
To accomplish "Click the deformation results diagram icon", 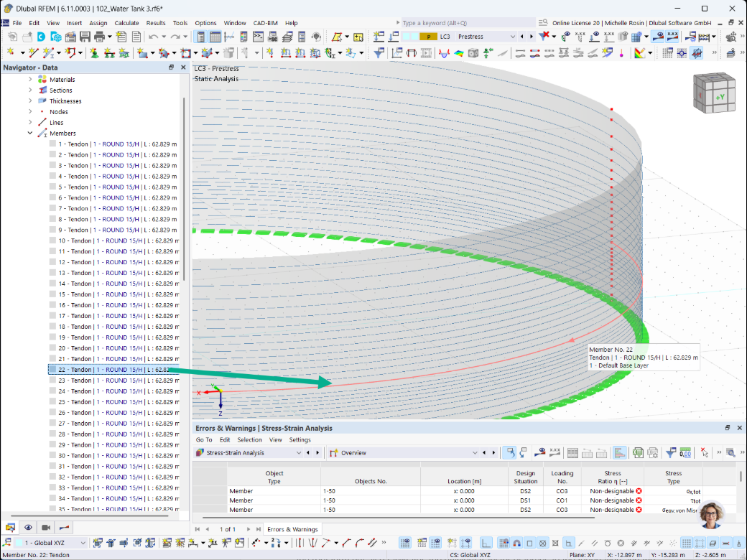I will tap(444, 53).
